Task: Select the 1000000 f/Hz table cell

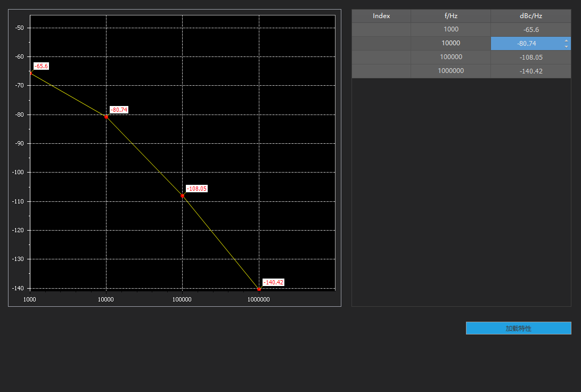Action: tap(451, 71)
